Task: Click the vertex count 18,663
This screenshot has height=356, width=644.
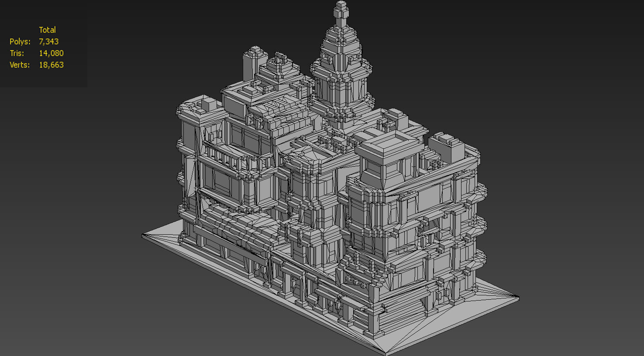Action: (51, 65)
